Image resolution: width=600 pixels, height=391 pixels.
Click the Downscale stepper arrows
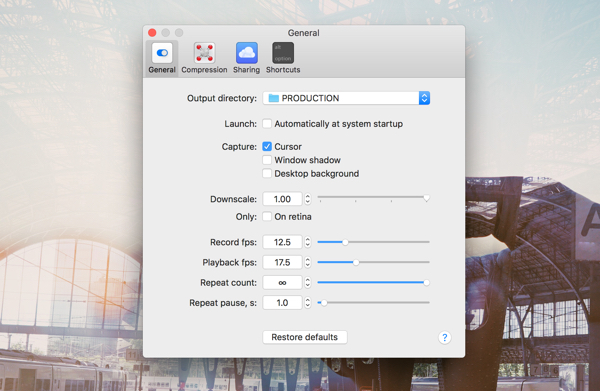tap(308, 199)
